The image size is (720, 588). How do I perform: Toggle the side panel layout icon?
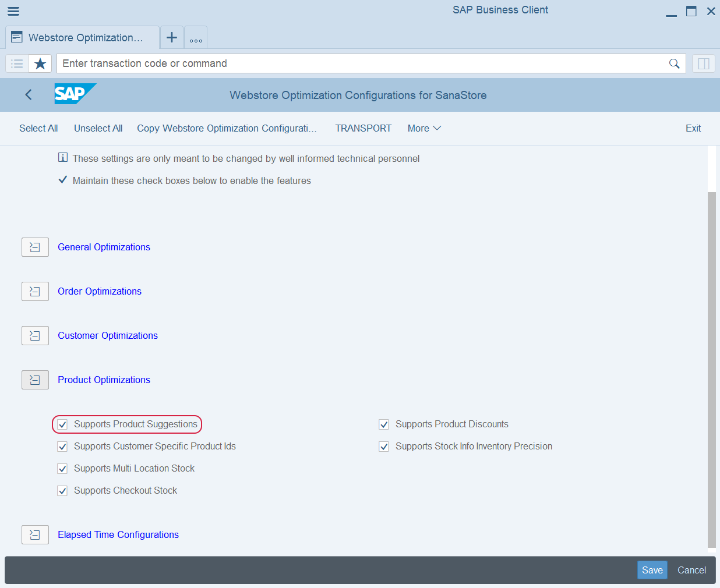pos(704,63)
